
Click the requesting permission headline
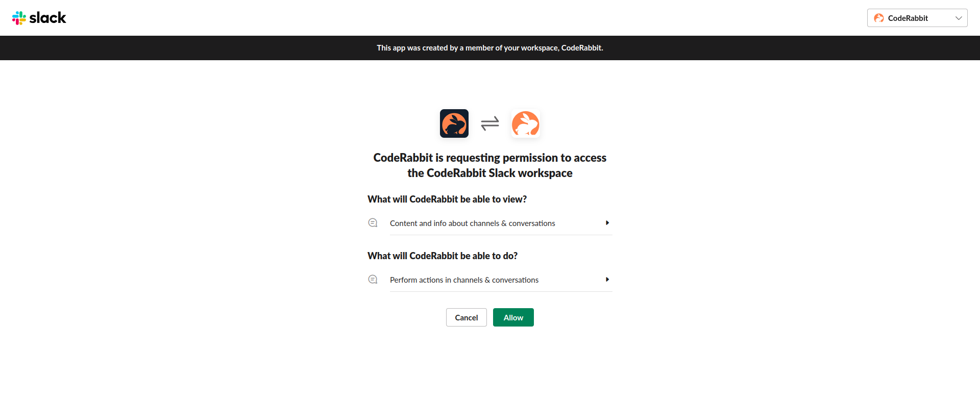(x=490, y=165)
